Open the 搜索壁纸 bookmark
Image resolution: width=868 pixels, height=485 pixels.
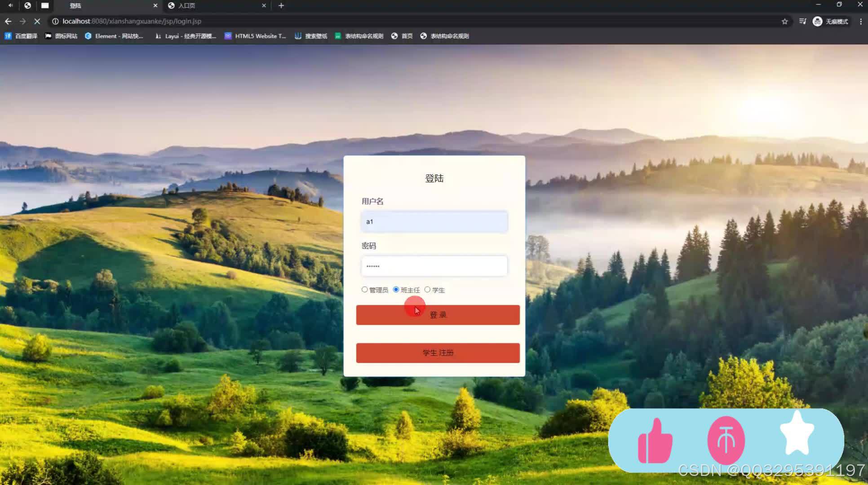pos(311,36)
